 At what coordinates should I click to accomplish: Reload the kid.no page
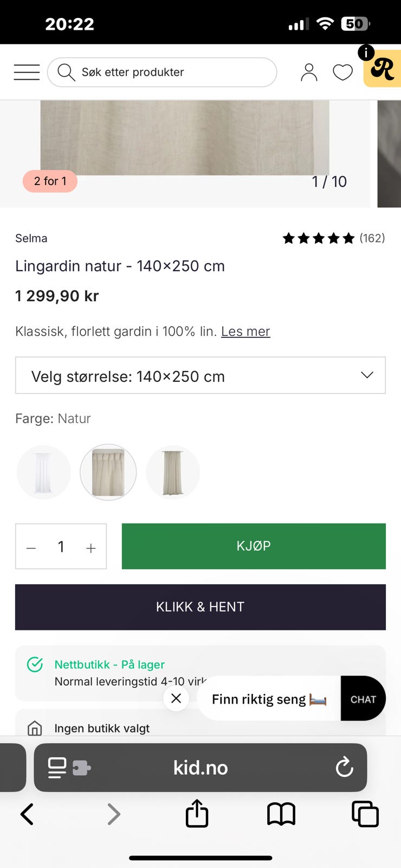(x=344, y=768)
